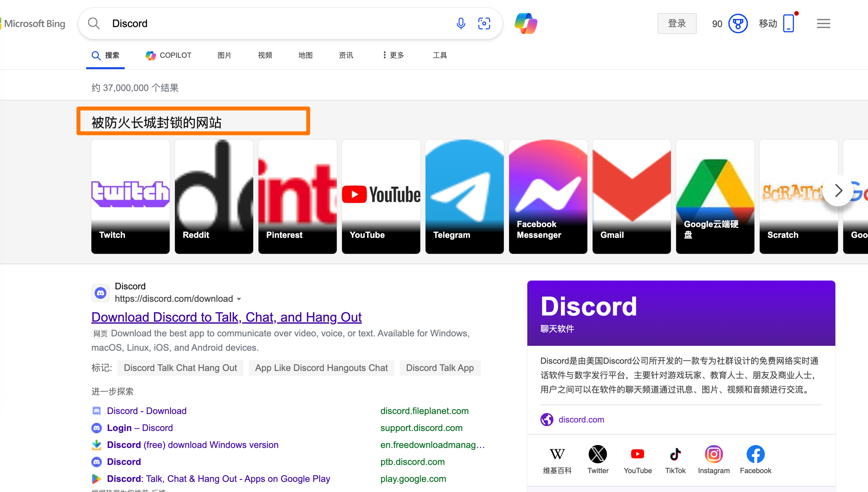
Task: Click tag Discord Talk App
Action: click(440, 368)
